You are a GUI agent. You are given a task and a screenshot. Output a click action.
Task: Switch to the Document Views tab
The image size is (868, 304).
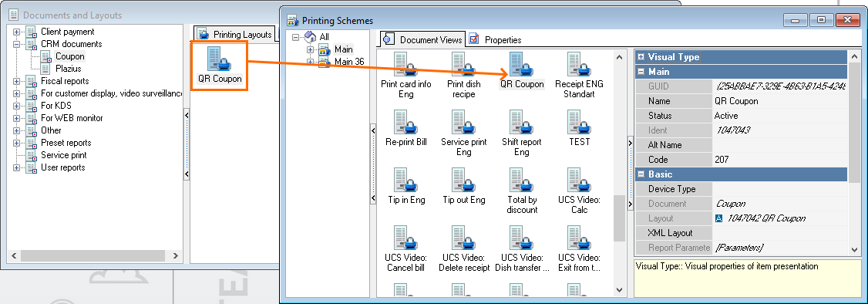coord(423,39)
